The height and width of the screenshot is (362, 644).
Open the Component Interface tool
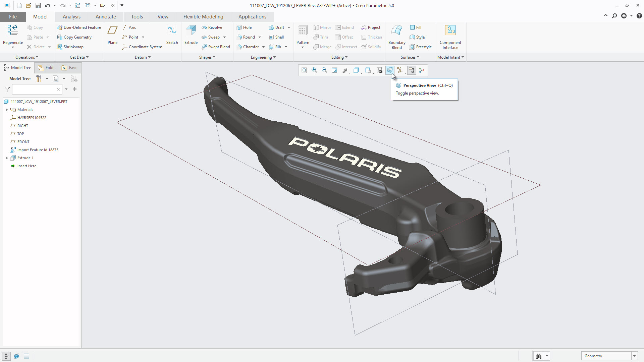[450, 35]
